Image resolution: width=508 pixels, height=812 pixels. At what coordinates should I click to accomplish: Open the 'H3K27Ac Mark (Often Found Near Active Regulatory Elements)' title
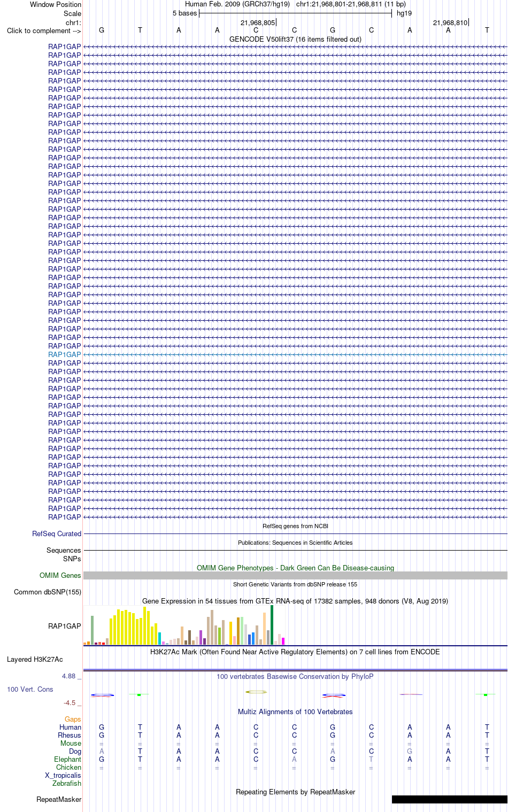coord(295,652)
